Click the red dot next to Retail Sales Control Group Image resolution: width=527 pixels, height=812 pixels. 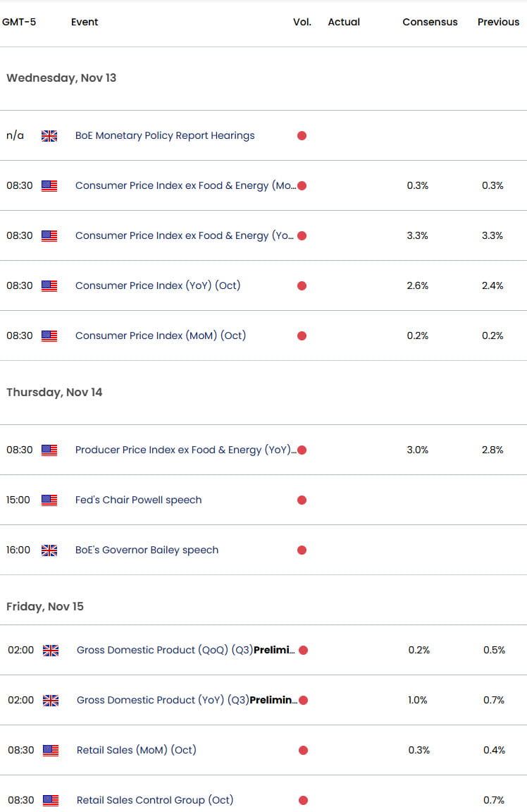pos(303,800)
